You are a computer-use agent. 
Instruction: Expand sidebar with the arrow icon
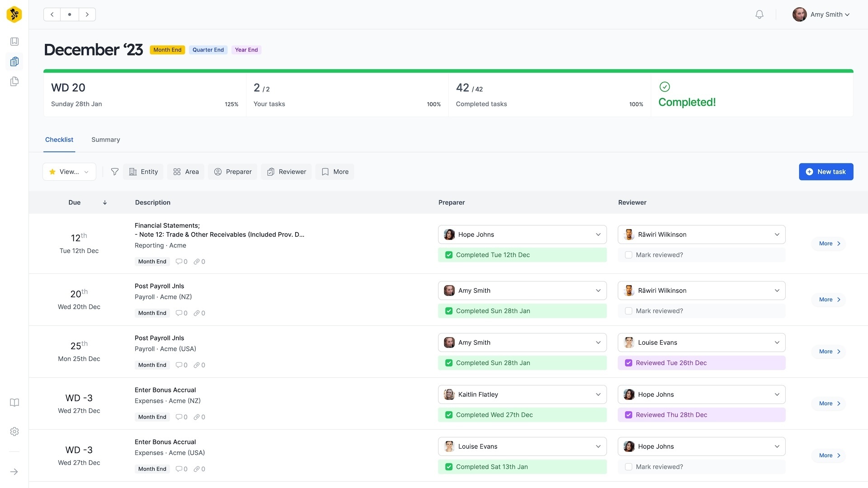(14, 472)
